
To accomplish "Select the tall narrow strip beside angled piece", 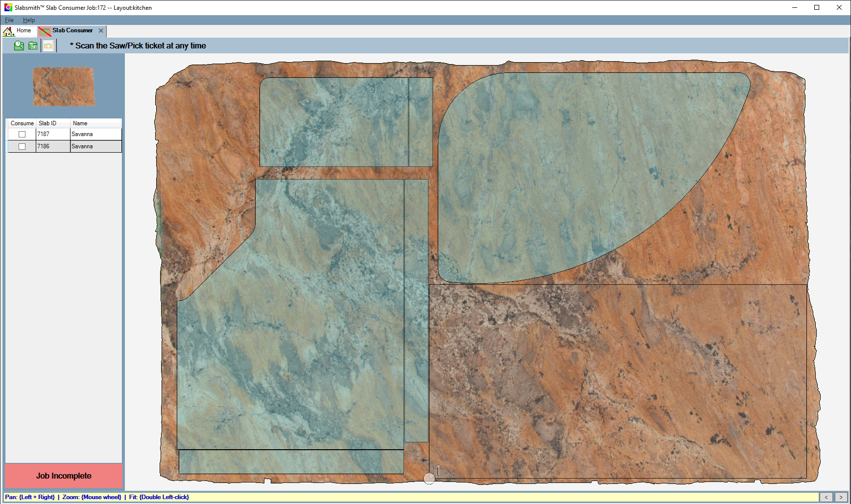I will [x=417, y=311].
